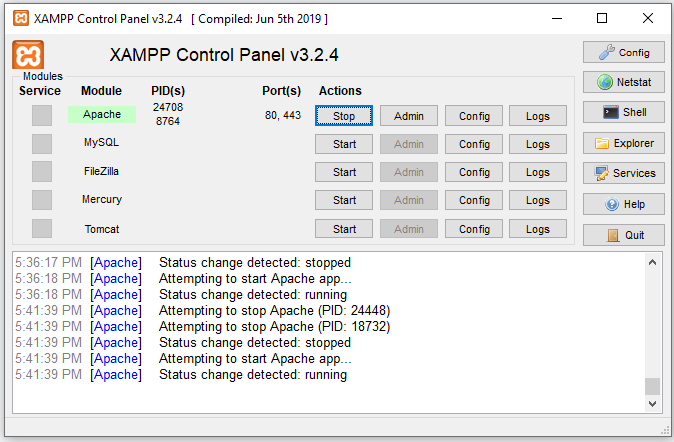The width and height of the screenshot is (674, 442).
Task: Open the MySQL Config menu
Action: [474, 144]
